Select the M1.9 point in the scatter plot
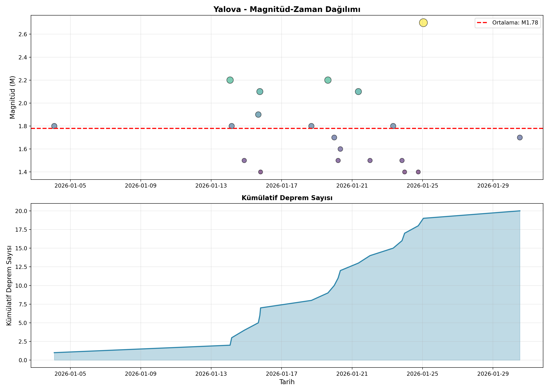 click(258, 114)
